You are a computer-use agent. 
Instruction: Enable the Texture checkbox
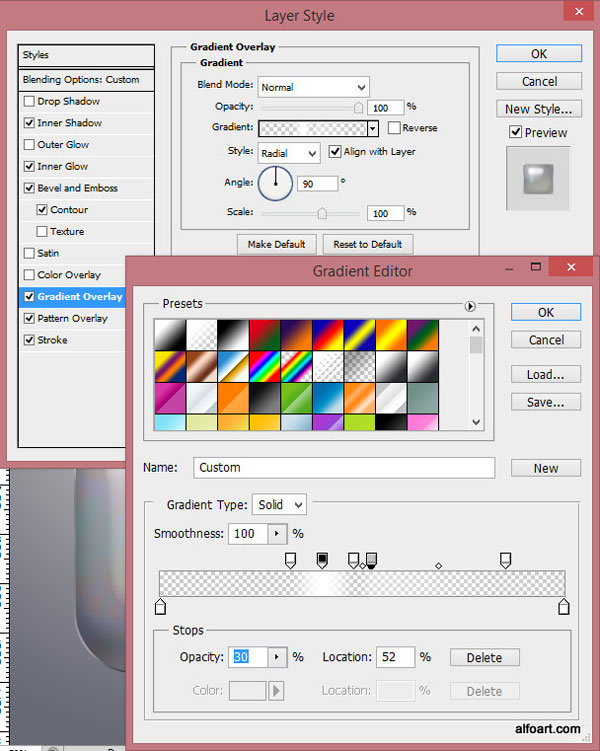pyautogui.click(x=42, y=231)
